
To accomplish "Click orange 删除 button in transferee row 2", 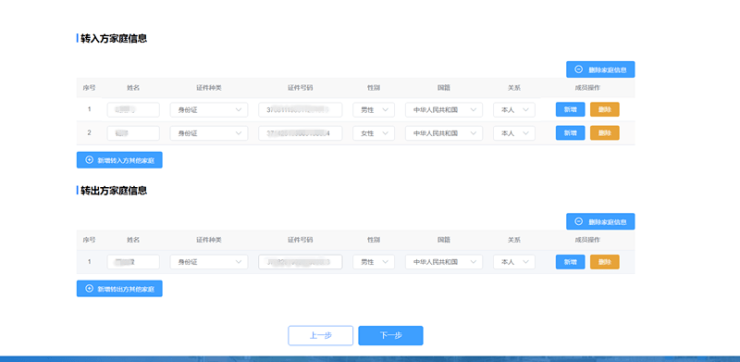I will 605,133.
